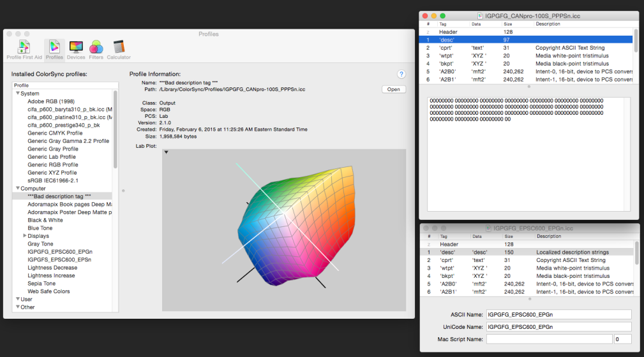Click the ASCII Name input field

pos(559,314)
